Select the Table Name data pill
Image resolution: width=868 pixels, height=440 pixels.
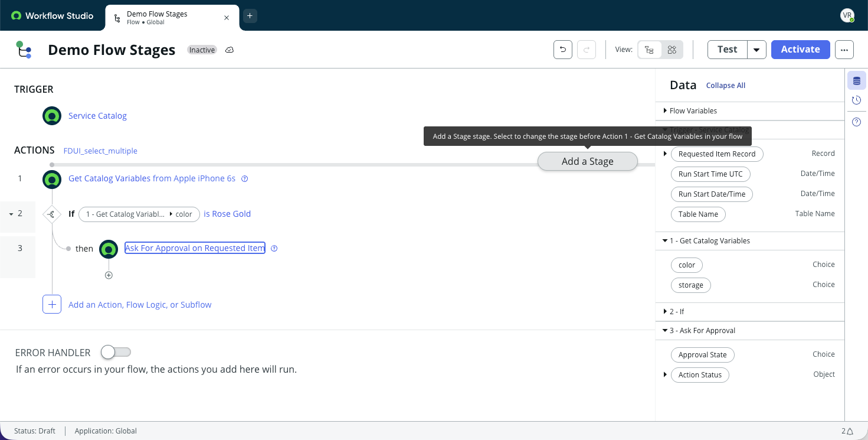pyautogui.click(x=698, y=214)
